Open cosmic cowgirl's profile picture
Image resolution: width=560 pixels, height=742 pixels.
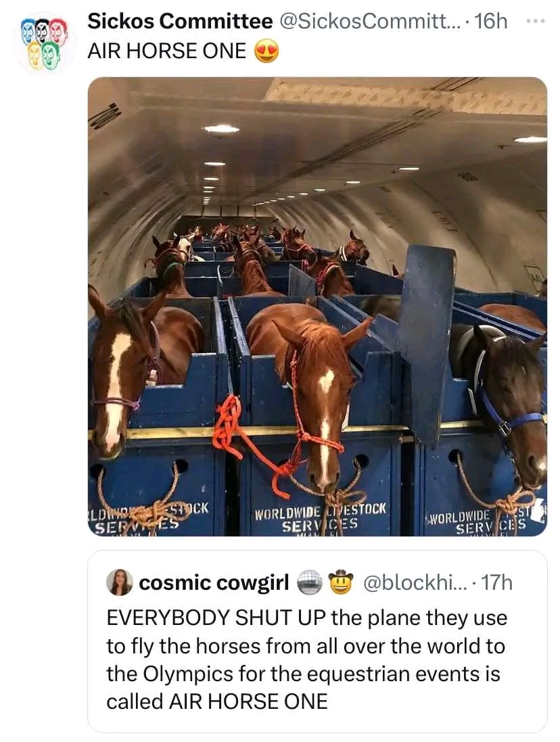click(x=119, y=582)
